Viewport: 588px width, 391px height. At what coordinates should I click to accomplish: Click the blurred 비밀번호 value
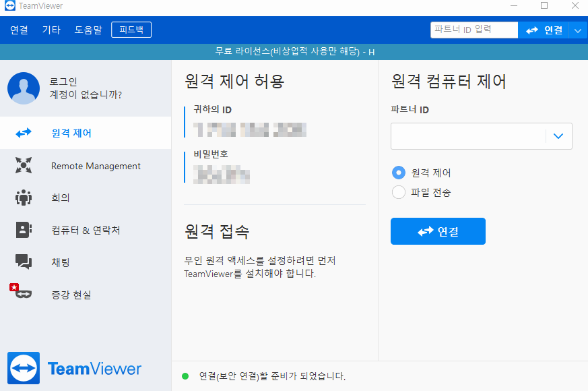pyautogui.click(x=222, y=174)
